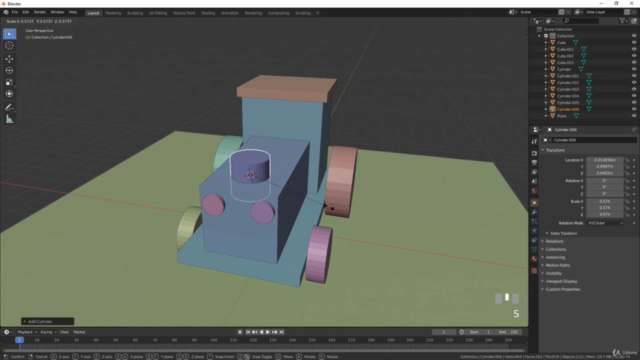This screenshot has height=360, width=640.
Task: Open the File menu
Action: pos(15,12)
